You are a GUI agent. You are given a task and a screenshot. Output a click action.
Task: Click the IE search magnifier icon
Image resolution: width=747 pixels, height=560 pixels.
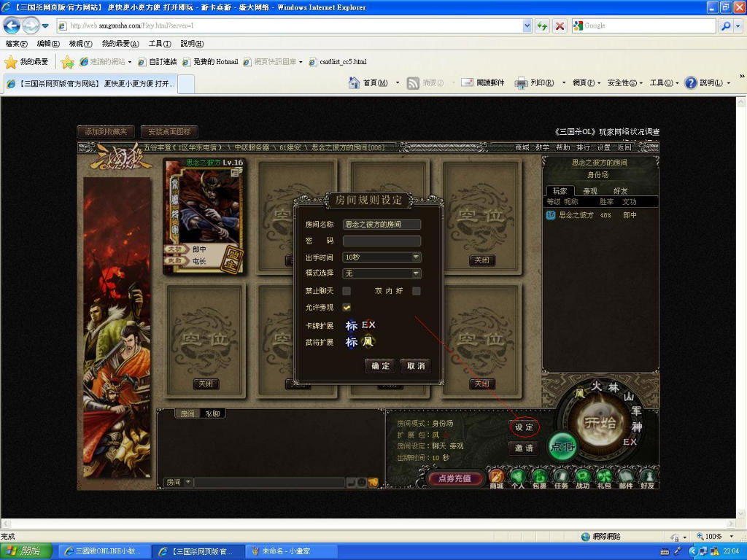(726, 26)
